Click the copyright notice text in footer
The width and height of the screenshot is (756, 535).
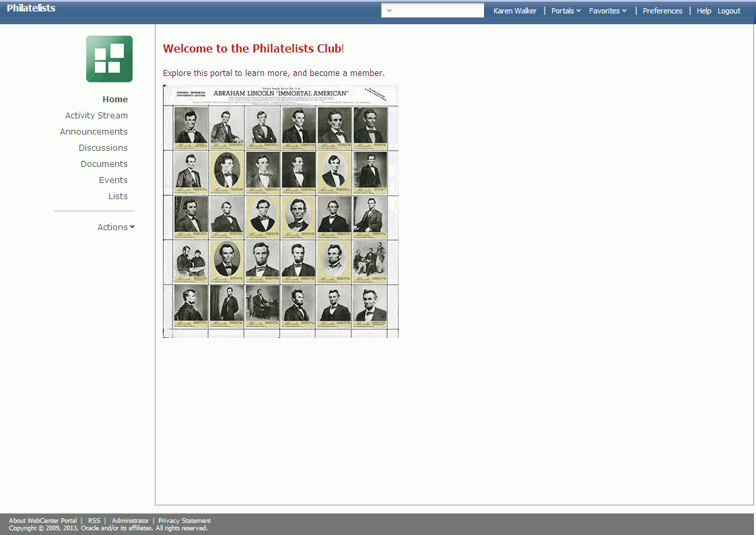[x=108, y=528]
